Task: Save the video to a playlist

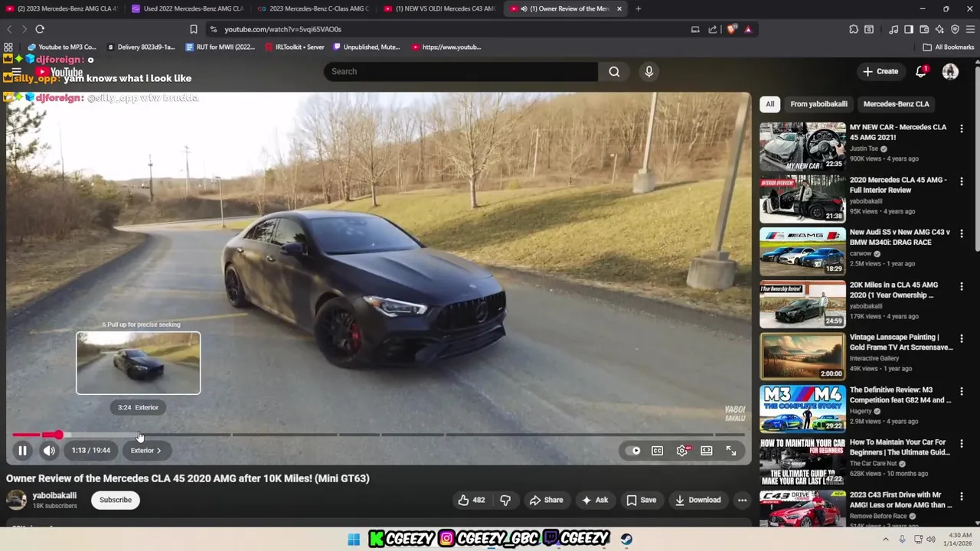Action: (x=641, y=500)
